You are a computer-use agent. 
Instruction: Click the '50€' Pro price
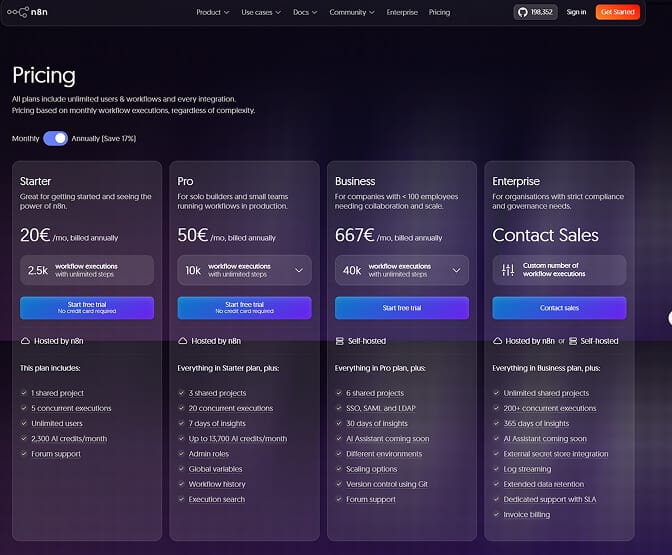pyautogui.click(x=193, y=235)
